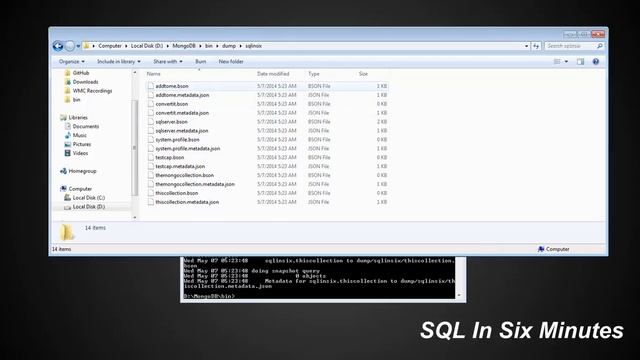The image size is (640, 360).
Task: Select the system.profile.metadata.json file
Action: (x=188, y=149)
